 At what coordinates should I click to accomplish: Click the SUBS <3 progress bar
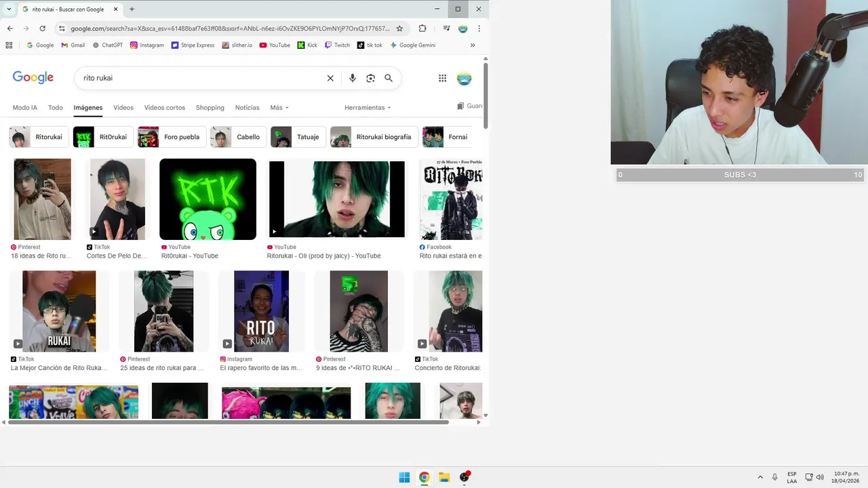point(739,175)
